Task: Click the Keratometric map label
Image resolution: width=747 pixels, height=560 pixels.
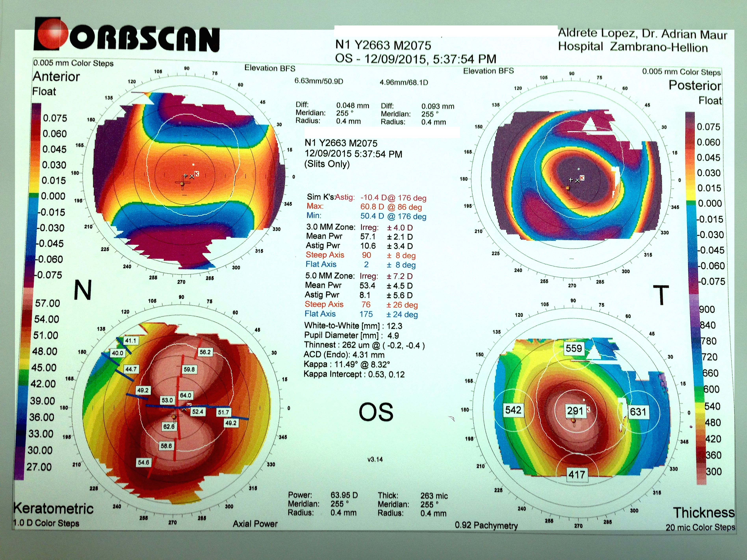Action: coord(53,508)
